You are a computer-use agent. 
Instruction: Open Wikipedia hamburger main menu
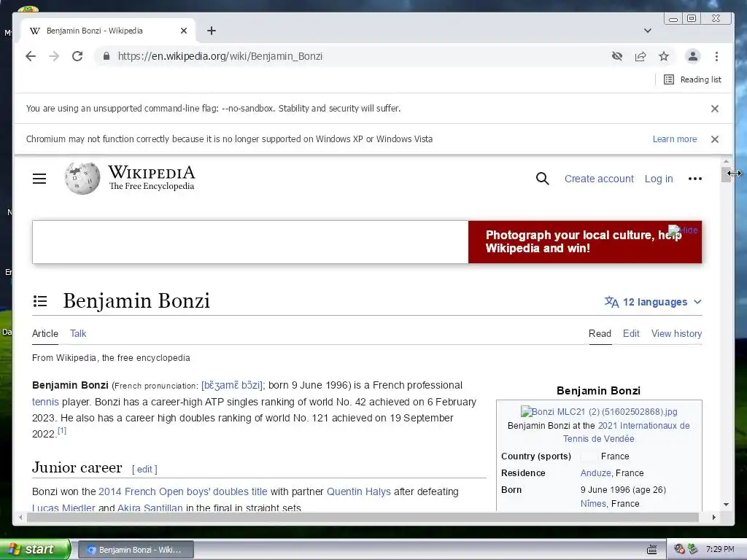click(x=39, y=179)
